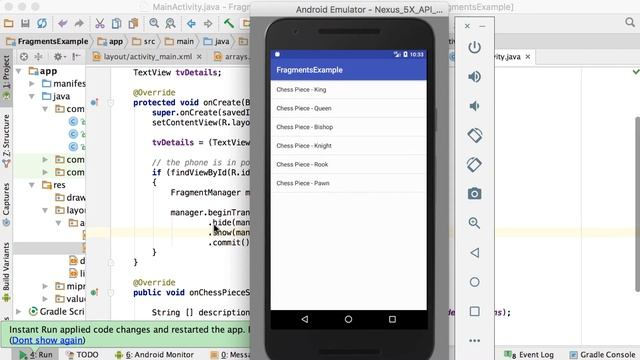Collapse the res folder
This screenshot has width=640, height=360.
click(x=32, y=185)
